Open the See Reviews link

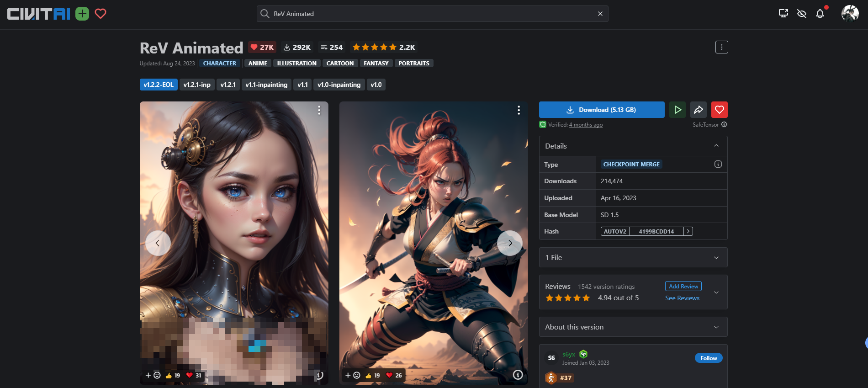682,298
